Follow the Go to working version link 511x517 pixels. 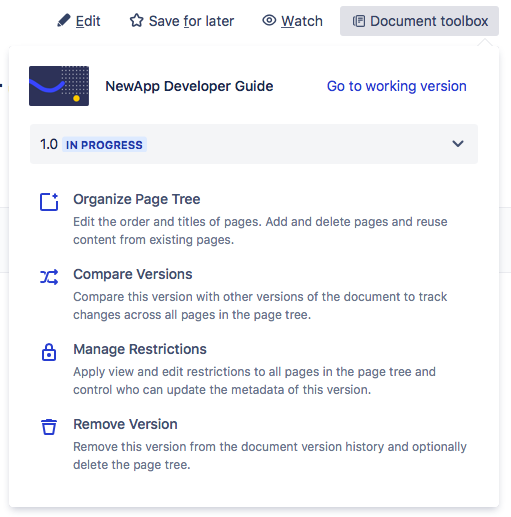point(397,86)
